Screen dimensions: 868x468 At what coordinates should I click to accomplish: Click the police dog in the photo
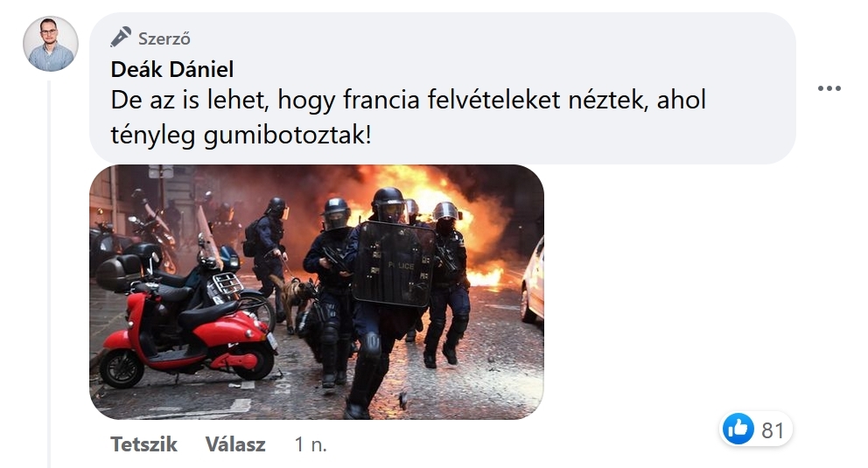tap(295, 300)
